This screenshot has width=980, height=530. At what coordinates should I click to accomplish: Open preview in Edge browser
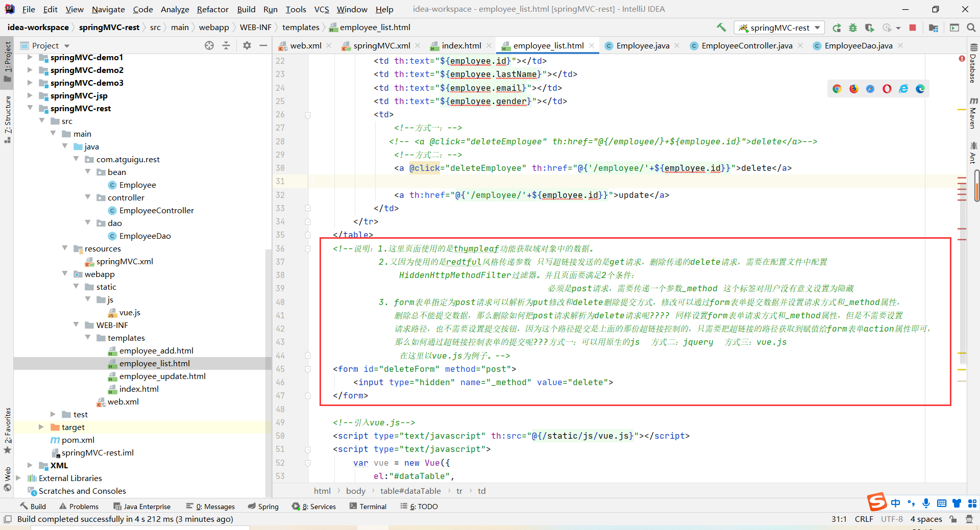920,89
